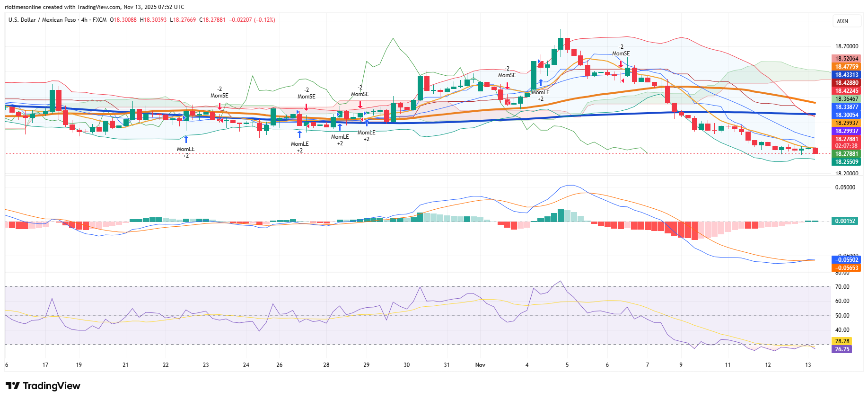Click the close value C18.27881 in legend
The width and height of the screenshot is (868, 400).
click(x=212, y=20)
